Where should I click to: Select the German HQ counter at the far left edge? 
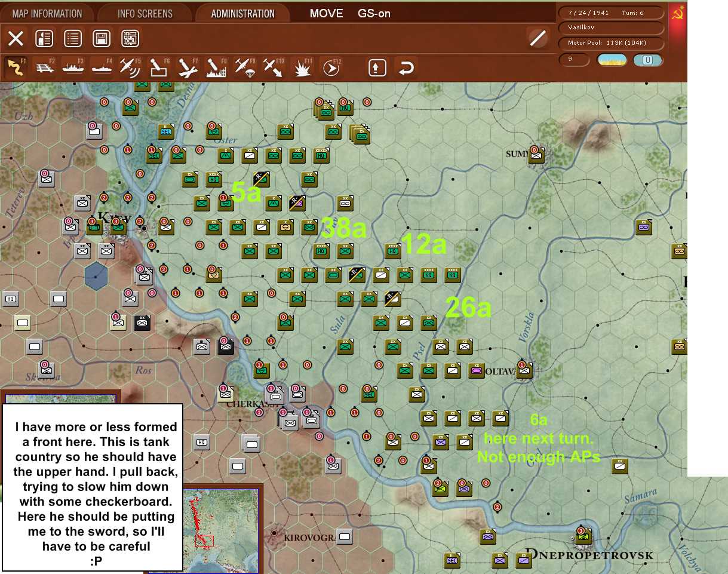[10, 299]
